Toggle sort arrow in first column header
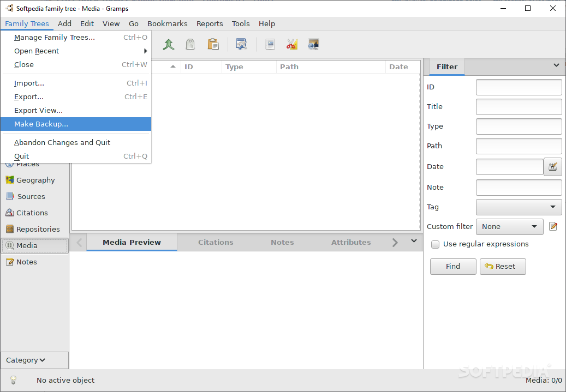 click(x=173, y=67)
